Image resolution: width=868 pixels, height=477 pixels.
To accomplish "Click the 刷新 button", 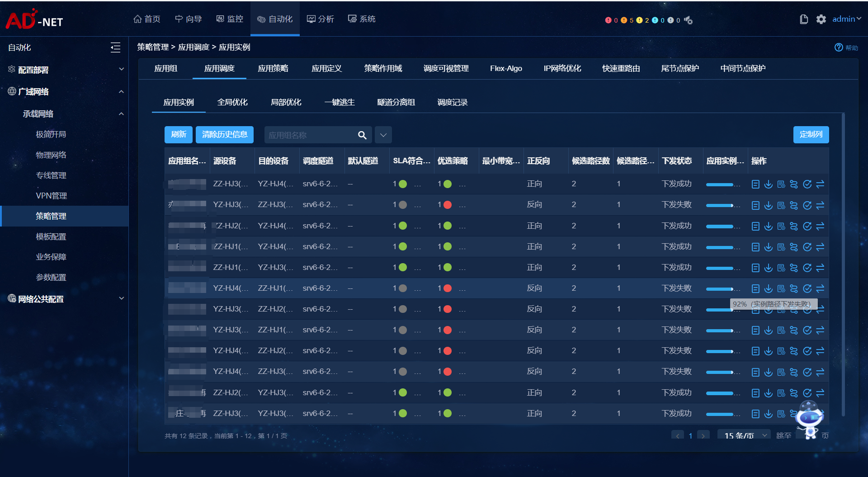I will pos(179,135).
